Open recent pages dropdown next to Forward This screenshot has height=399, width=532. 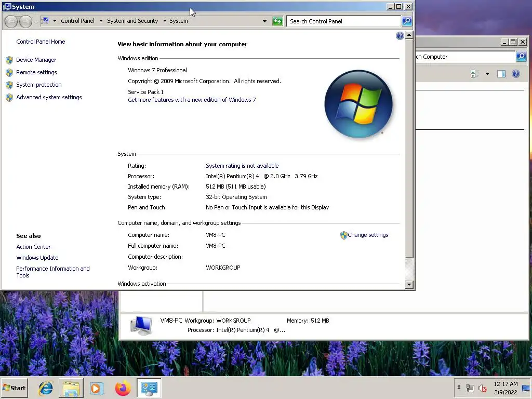click(36, 22)
